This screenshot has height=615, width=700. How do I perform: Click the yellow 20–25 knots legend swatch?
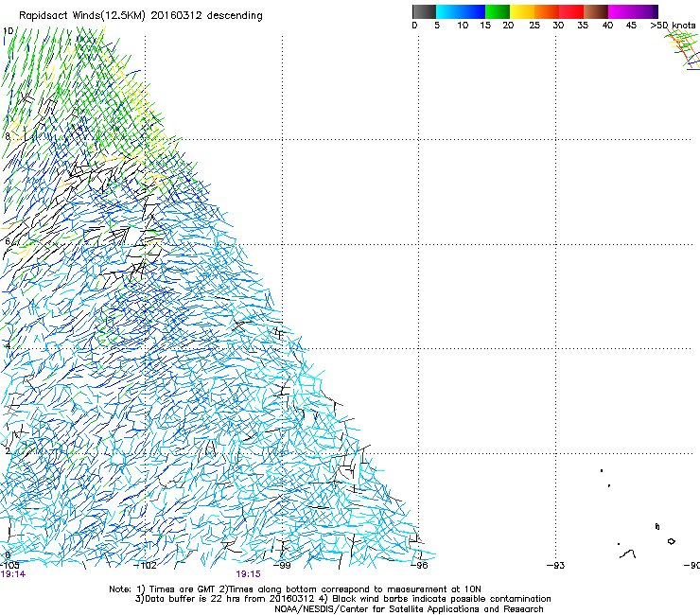(522, 11)
